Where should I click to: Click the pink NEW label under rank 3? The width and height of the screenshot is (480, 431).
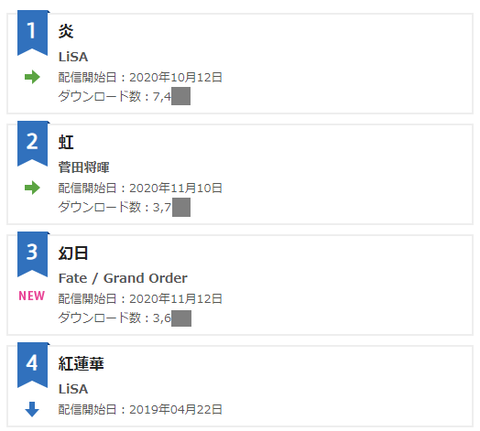pos(32,296)
